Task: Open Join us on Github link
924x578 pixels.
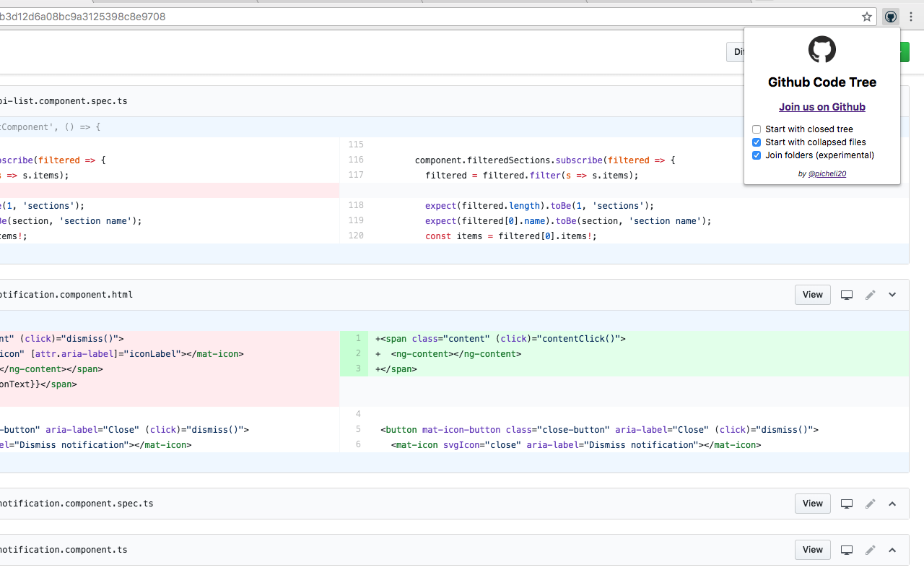Action: tap(822, 107)
